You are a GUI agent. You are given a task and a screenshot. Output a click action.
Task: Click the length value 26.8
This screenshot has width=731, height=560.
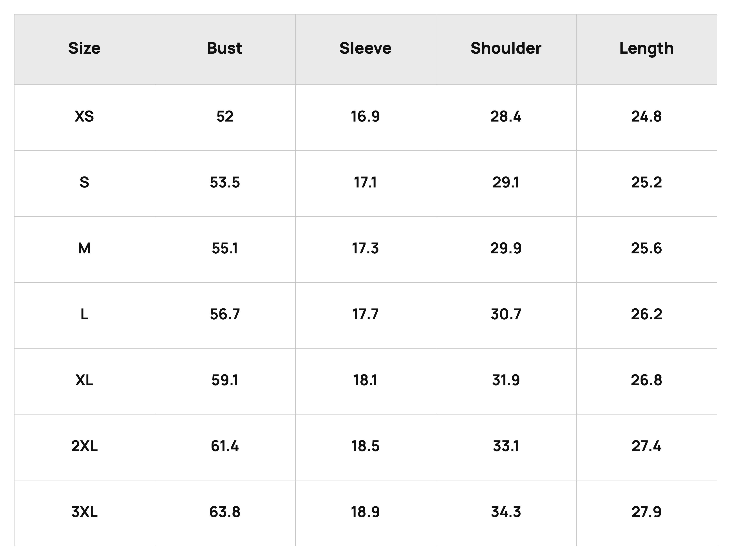pyautogui.click(x=646, y=380)
